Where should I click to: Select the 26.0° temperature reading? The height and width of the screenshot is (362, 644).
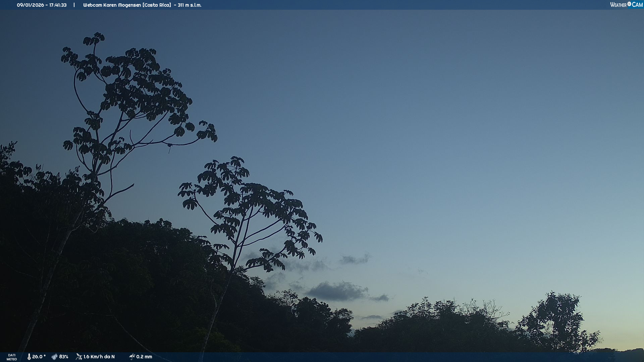pos(39,357)
